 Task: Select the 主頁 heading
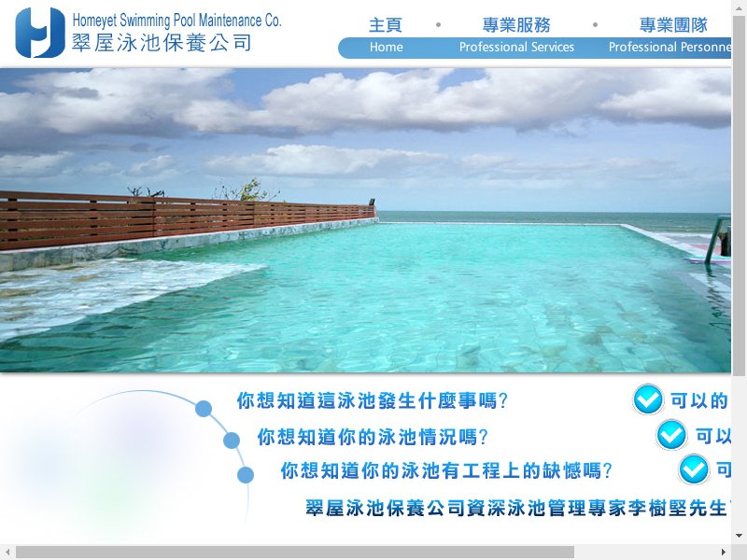point(386,25)
